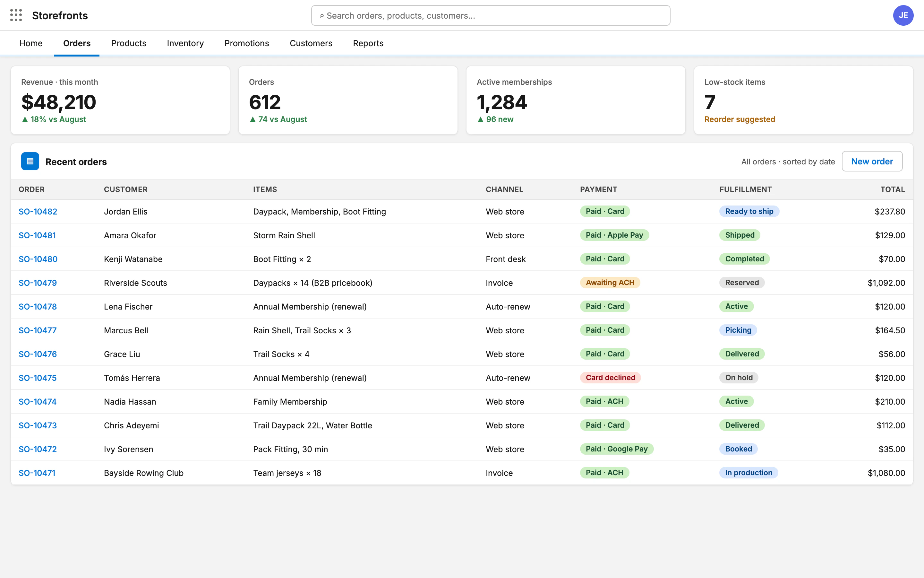Focus the search orders input field
The height and width of the screenshot is (578, 924).
(491, 15)
